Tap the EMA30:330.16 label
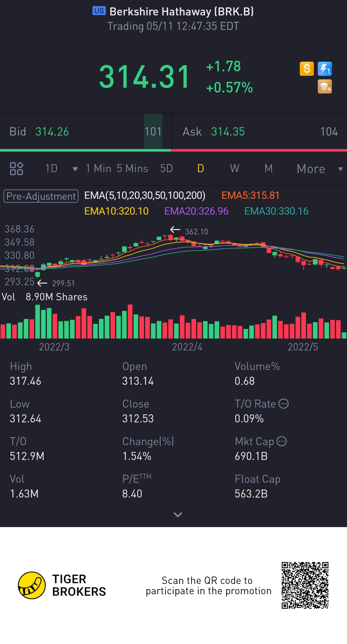347x644 pixels. click(276, 211)
